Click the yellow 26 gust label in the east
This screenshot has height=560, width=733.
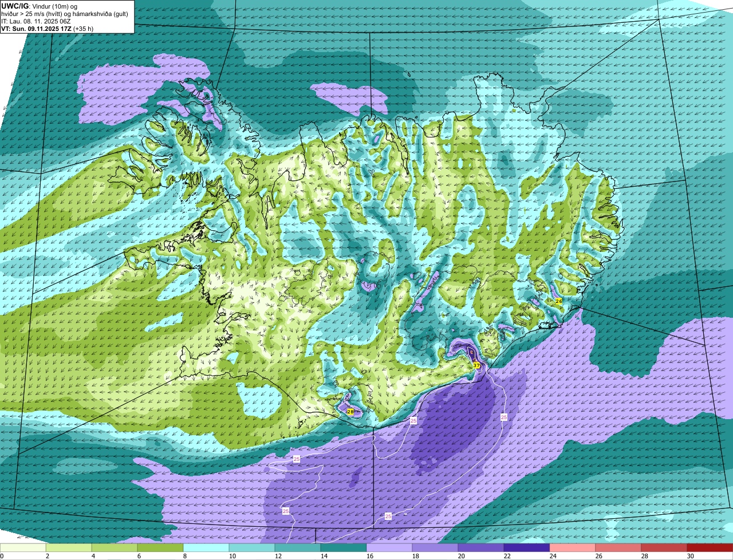tap(559, 301)
